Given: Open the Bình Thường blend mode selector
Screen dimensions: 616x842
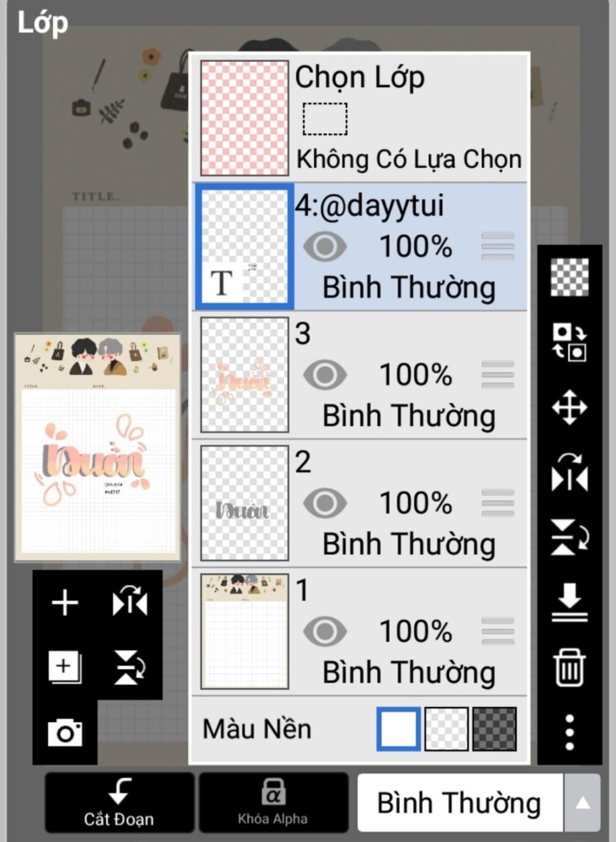Looking at the screenshot, I should (x=460, y=803).
